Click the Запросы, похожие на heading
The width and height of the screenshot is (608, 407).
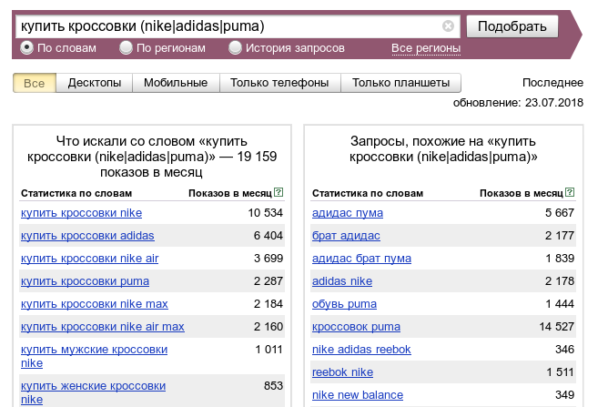pos(443,149)
